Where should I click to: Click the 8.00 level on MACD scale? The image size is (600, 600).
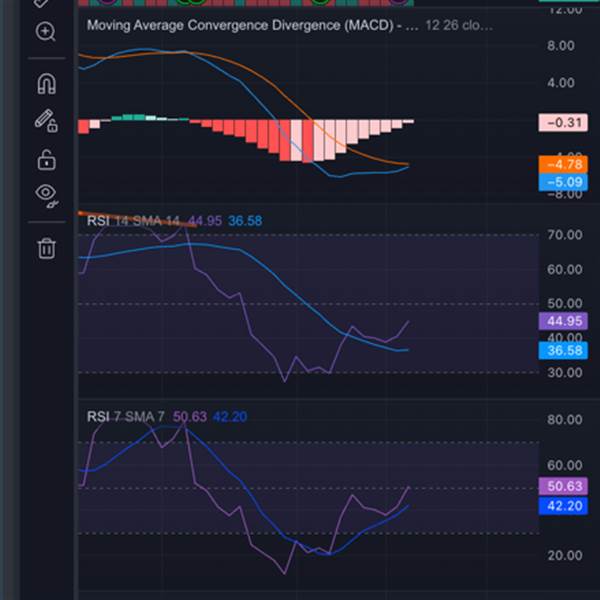point(561,46)
